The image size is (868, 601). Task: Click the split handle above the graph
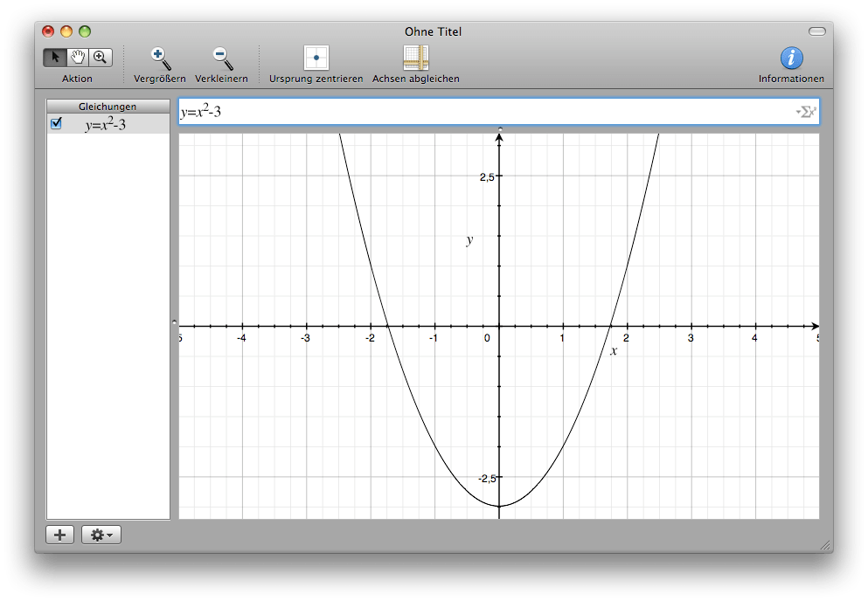[500, 129]
